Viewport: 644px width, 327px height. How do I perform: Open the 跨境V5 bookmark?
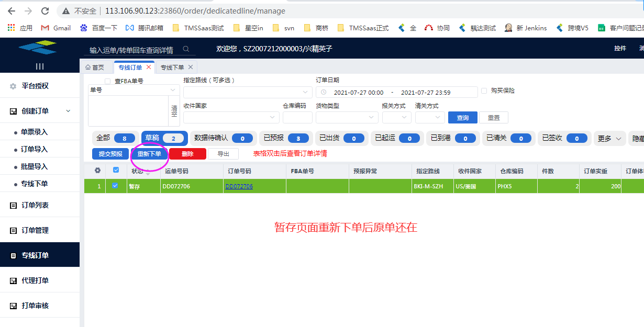[572, 28]
